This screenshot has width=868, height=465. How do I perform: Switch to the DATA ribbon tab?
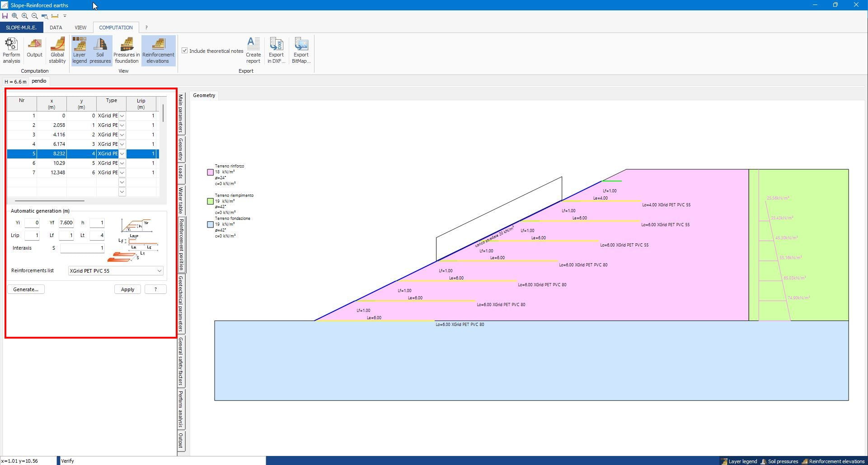56,28
